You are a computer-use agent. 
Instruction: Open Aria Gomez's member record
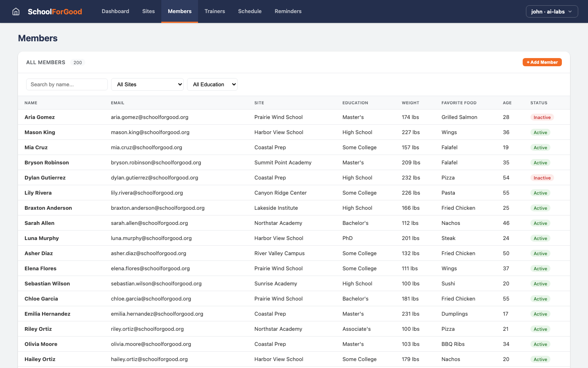point(40,117)
